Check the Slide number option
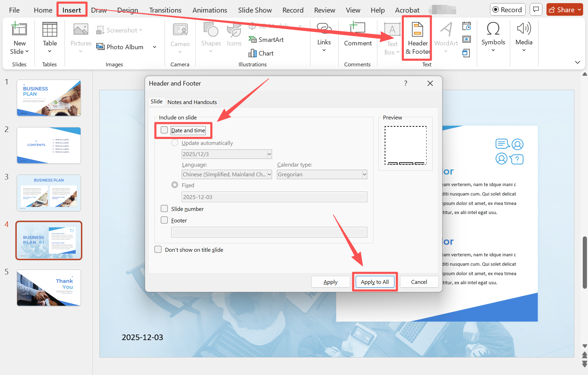Viewport: 588px width, 375px height. [x=164, y=208]
